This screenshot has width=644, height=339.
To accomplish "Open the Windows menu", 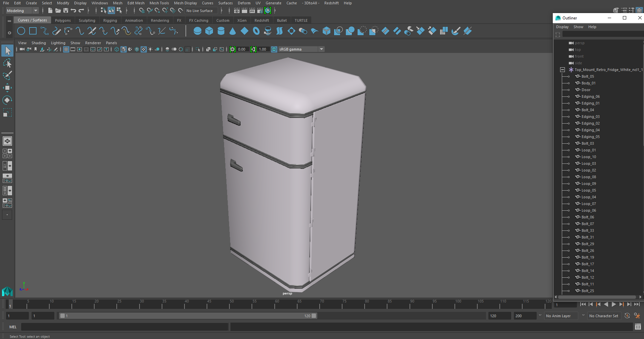I will tap(100, 3).
